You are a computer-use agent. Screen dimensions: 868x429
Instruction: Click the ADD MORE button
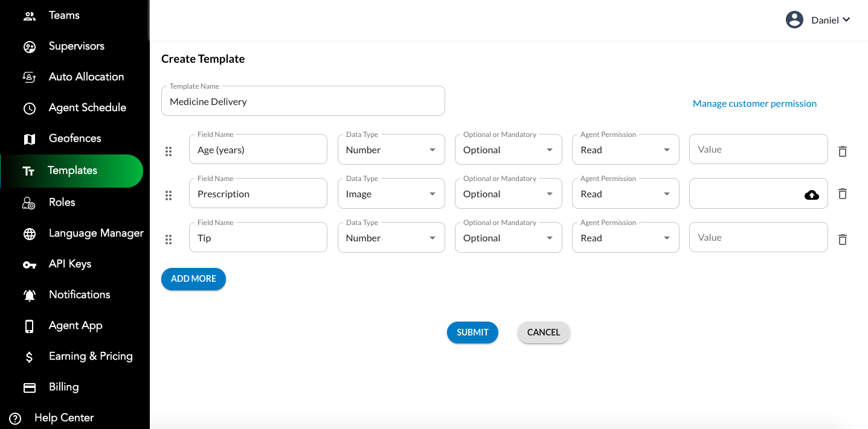(x=193, y=279)
